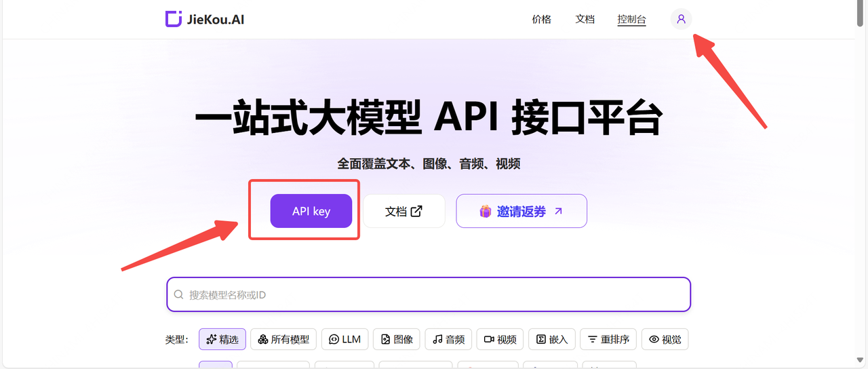Filter models by 音频 type

[448, 339]
